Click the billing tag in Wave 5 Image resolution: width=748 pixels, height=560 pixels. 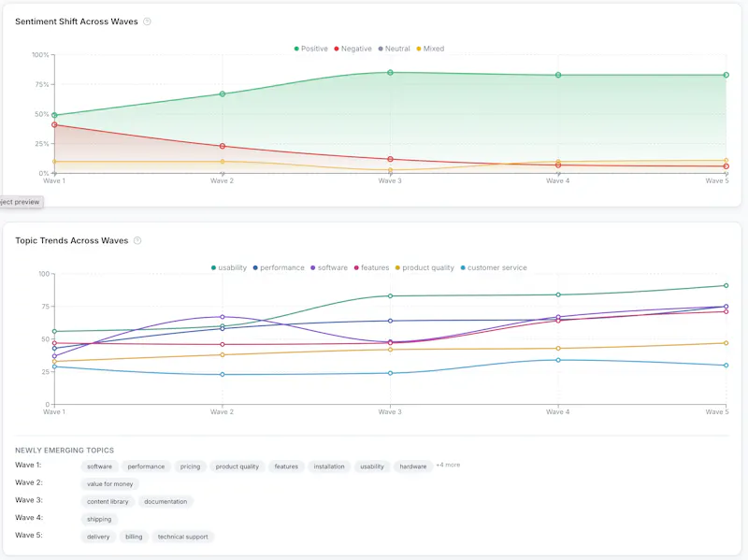[x=134, y=538]
